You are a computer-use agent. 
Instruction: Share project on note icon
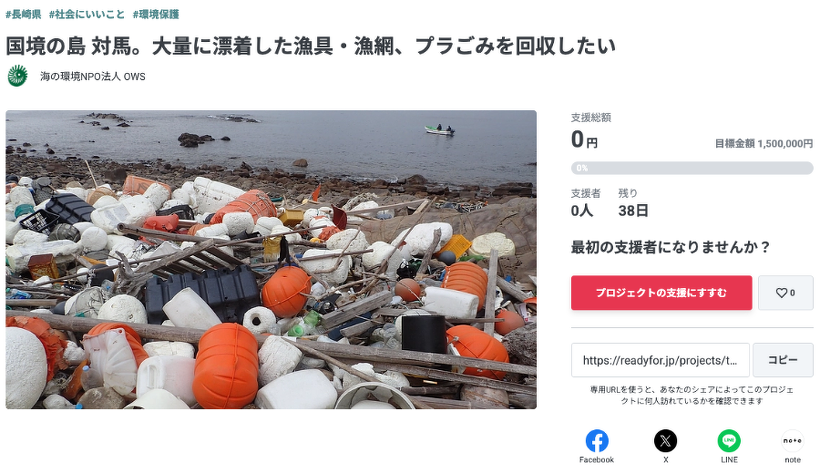(x=792, y=441)
